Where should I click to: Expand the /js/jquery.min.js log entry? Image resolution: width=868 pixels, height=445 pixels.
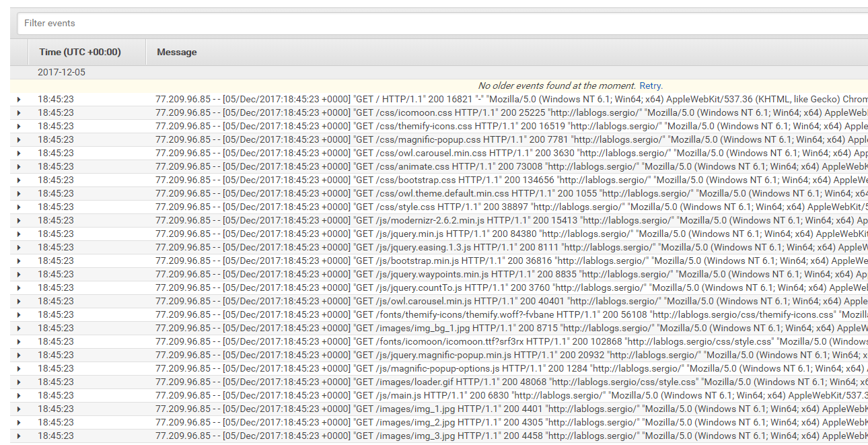(19, 234)
